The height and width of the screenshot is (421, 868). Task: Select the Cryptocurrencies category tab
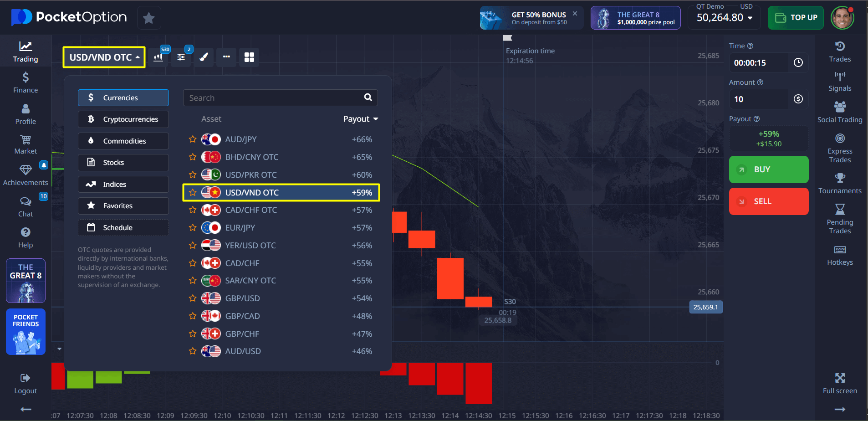click(123, 119)
